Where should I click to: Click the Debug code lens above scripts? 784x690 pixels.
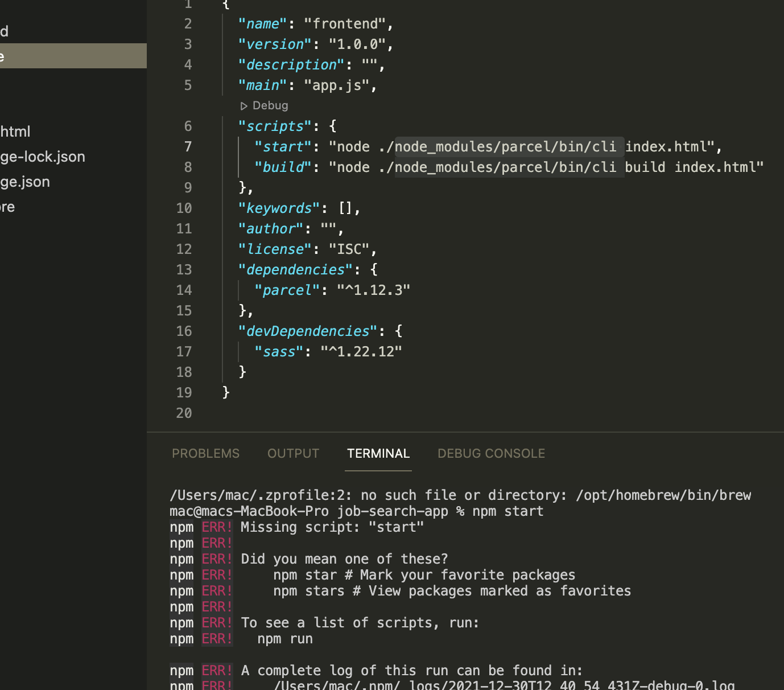click(265, 105)
